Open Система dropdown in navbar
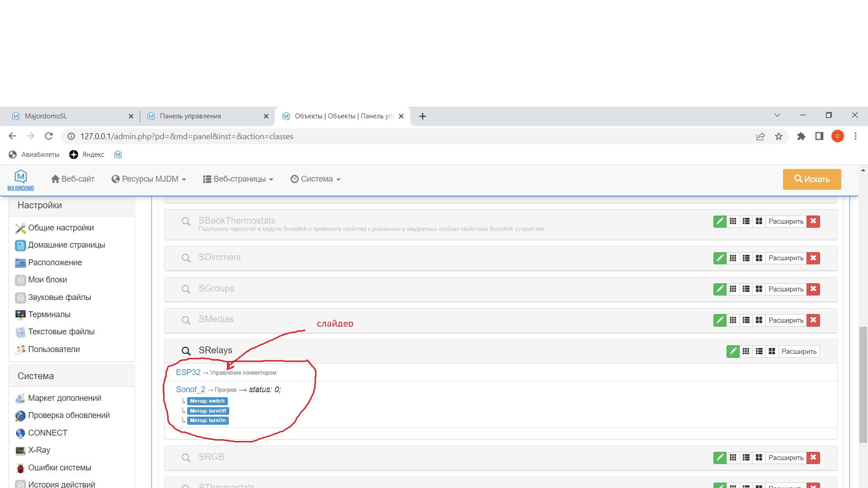The image size is (868, 488). pos(316,179)
